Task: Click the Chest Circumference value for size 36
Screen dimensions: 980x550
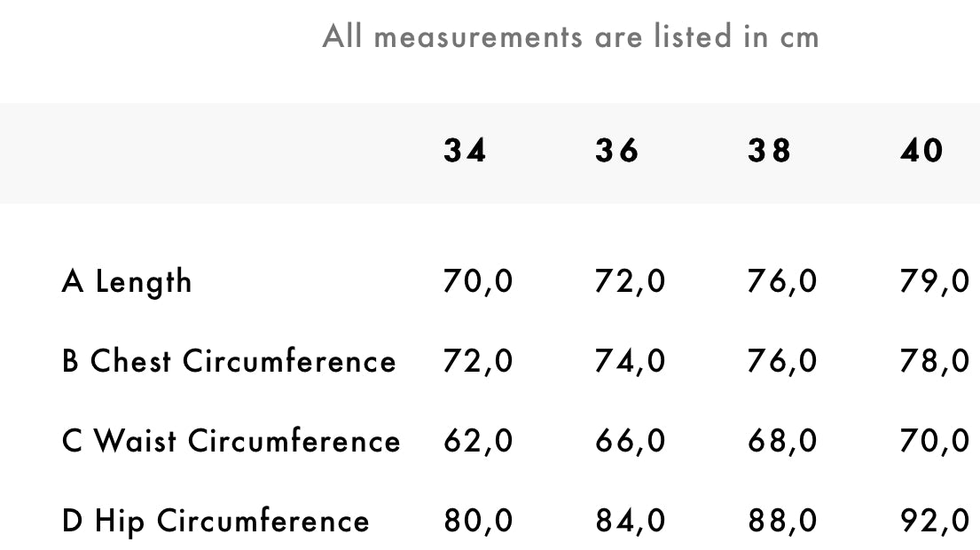Action: (x=630, y=362)
